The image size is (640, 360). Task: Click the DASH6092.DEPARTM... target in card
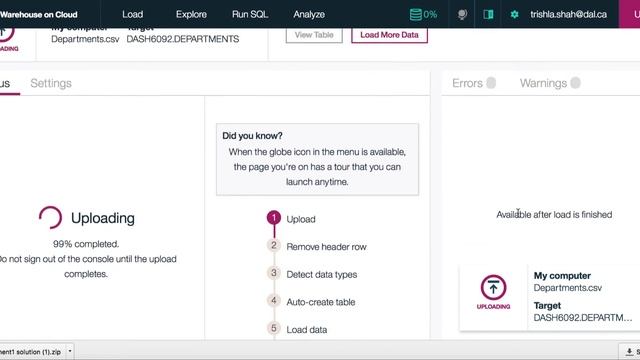[583, 318]
